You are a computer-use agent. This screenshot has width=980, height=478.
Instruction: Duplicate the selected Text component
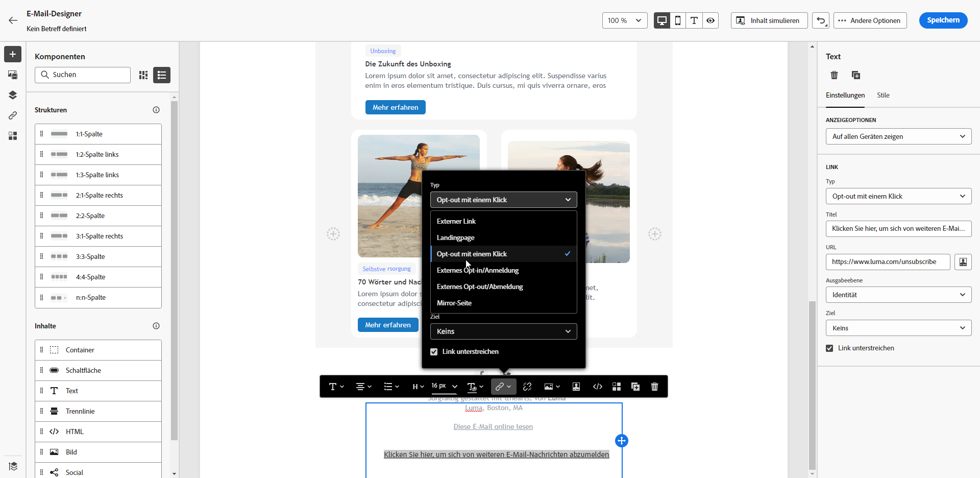point(856,75)
